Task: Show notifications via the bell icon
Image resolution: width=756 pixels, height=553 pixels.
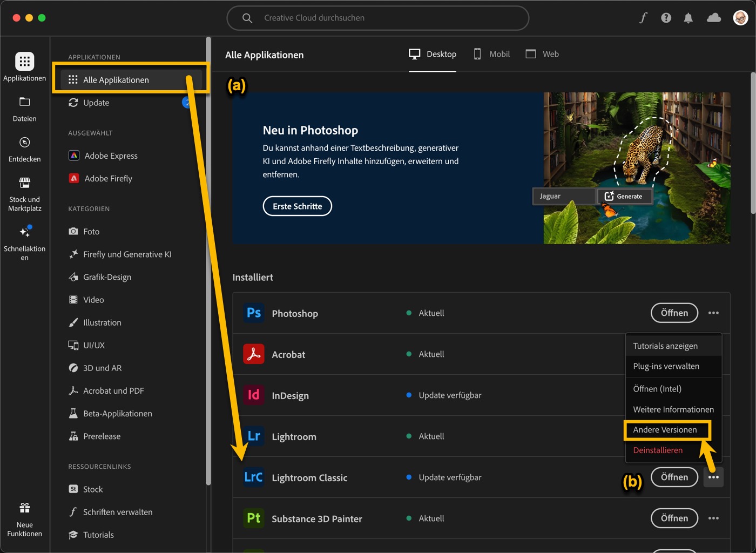Action: pos(688,18)
